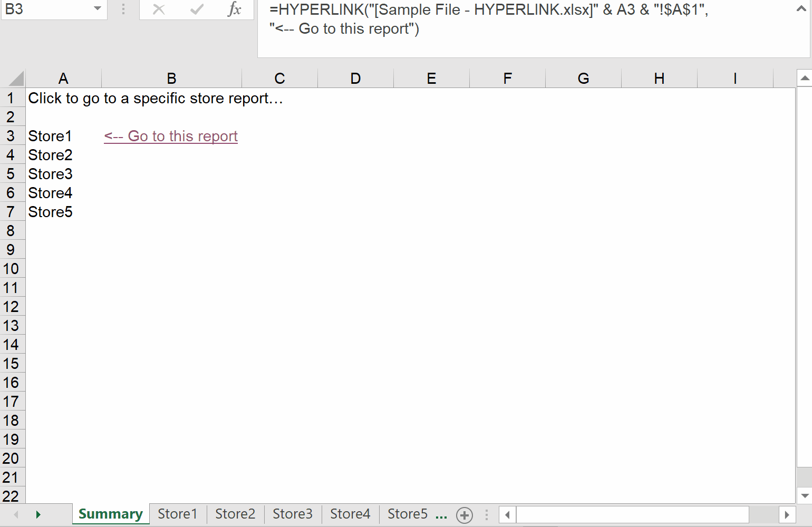Click the vertical scrollbar down arrow
This screenshot has height=527, width=812.
[x=804, y=495]
